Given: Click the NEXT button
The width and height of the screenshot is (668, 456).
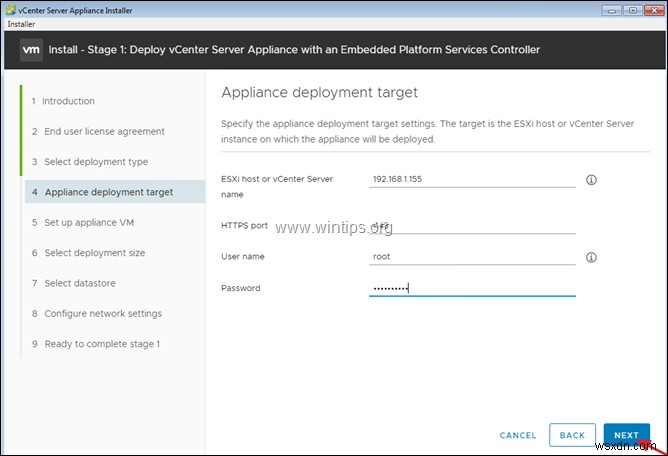Looking at the screenshot, I should [626, 435].
